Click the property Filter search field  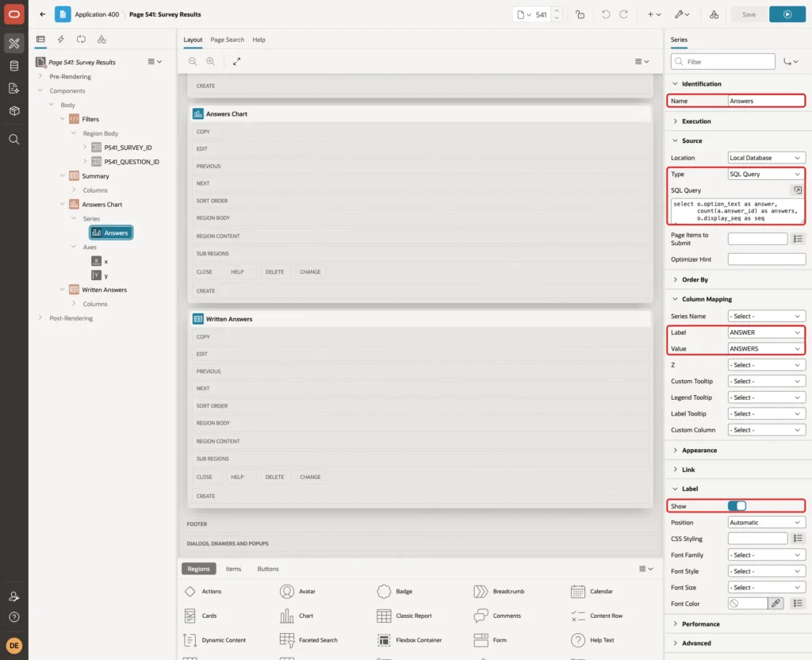coord(723,62)
